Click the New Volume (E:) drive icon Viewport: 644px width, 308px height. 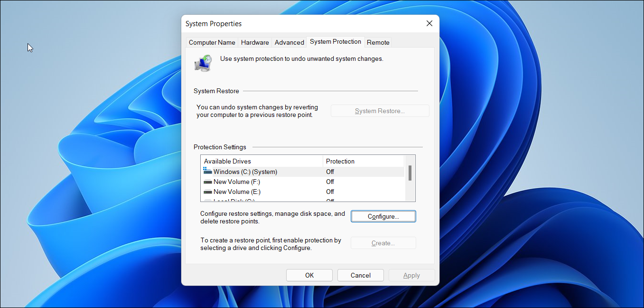click(206, 192)
